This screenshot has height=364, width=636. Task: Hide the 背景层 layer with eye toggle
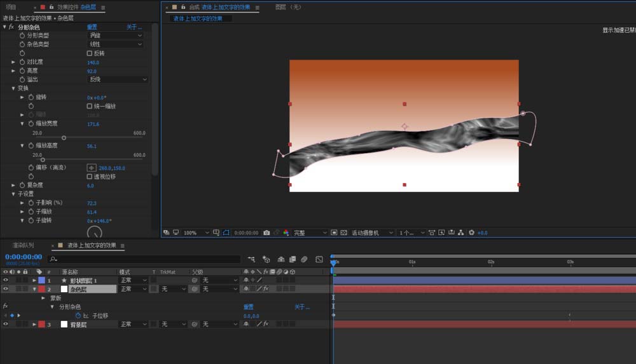pos(6,325)
